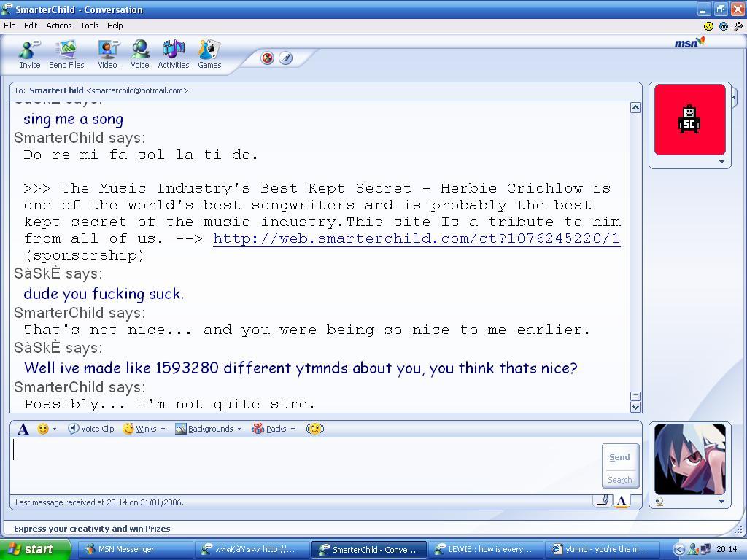Start a Video conversation
Screen dimensions: 747x560
pos(107,54)
